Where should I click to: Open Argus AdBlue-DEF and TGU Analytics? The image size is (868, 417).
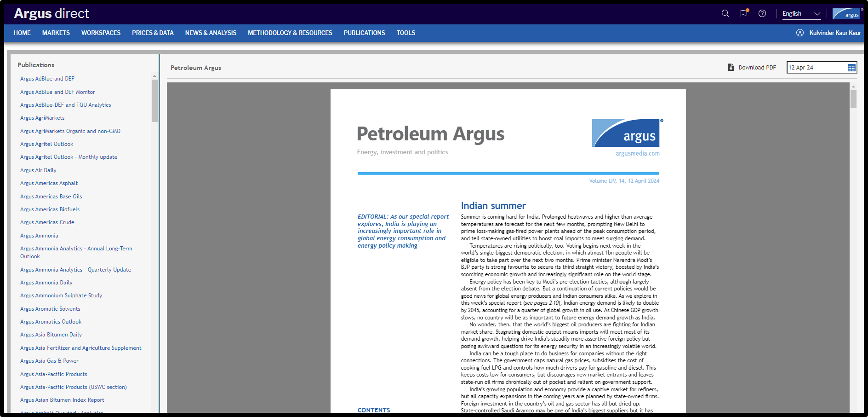(66, 105)
